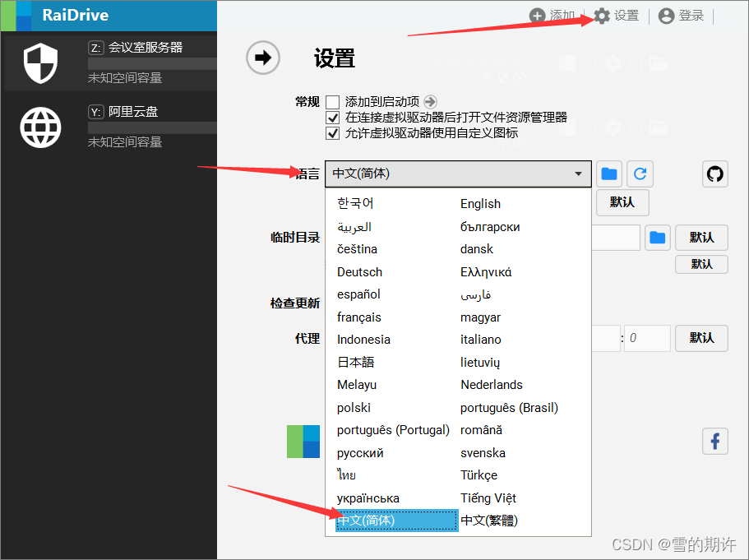749x560 pixels.
Task: Click the smaller 默认 button under temp directory
Action: tap(701, 264)
